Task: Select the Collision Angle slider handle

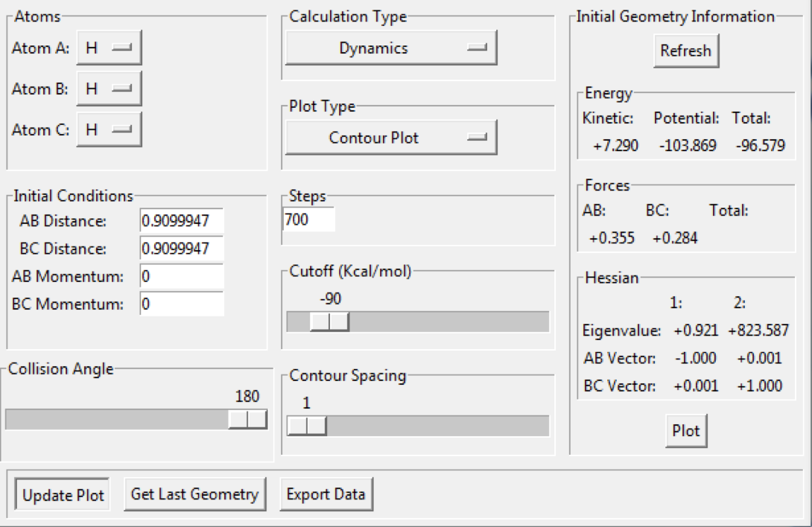Action: coord(247,420)
